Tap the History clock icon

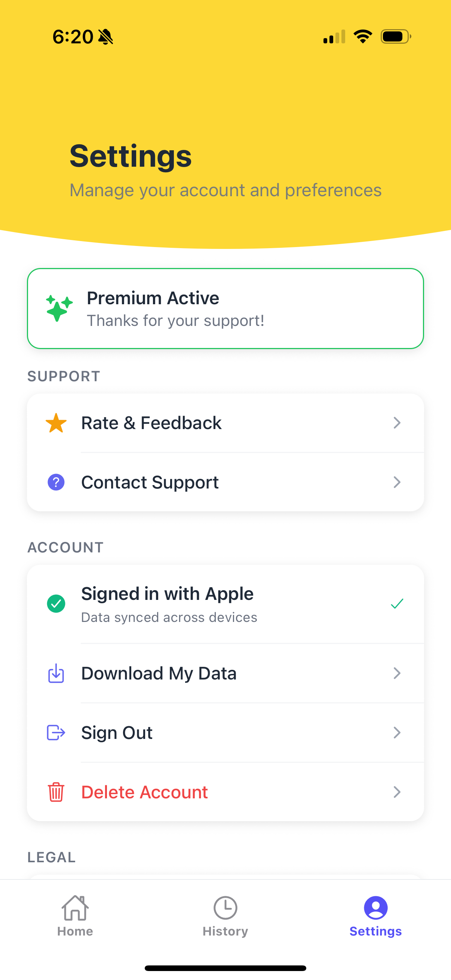pyautogui.click(x=225, y=908)
